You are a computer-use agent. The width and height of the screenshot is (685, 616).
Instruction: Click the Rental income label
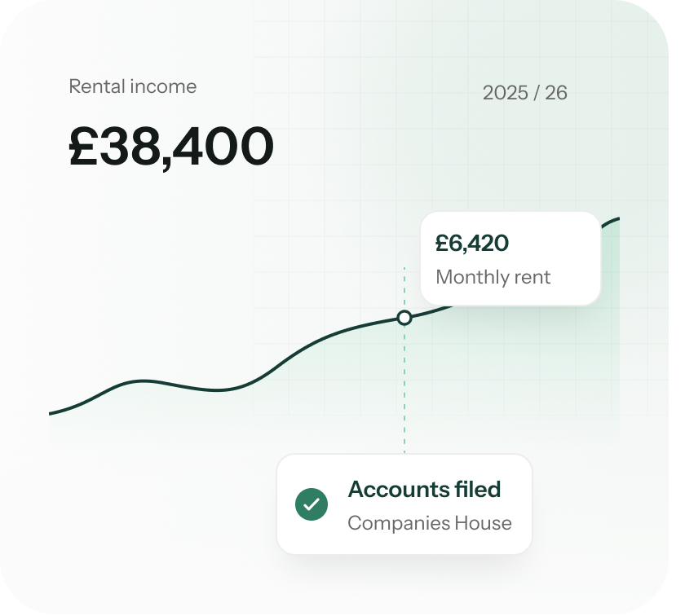point(133,86)
